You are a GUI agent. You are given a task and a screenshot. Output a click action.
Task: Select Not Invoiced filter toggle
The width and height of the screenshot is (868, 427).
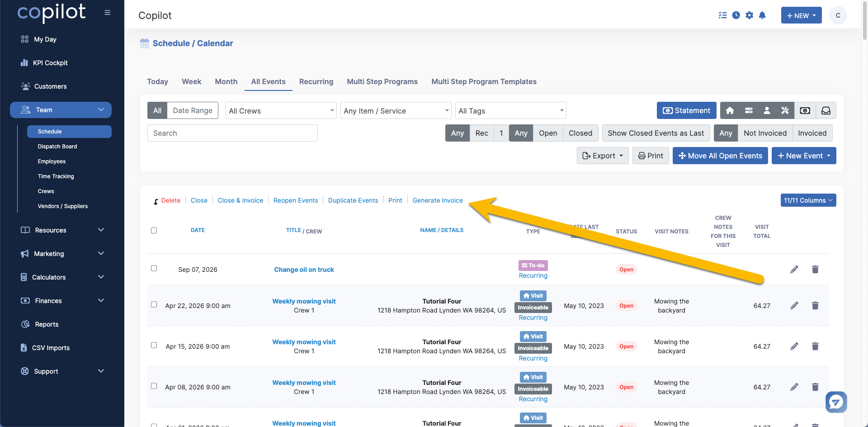coord(765,133)
